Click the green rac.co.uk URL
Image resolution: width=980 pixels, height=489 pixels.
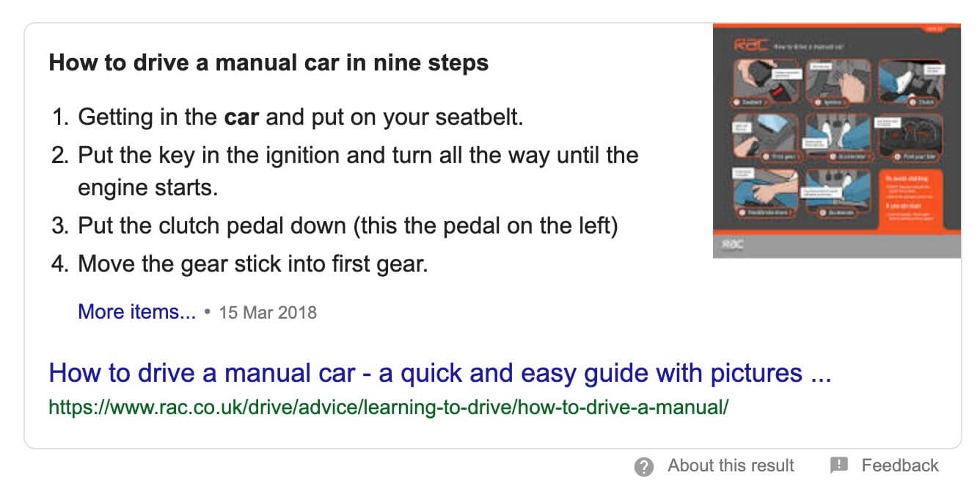pos(389,407)
